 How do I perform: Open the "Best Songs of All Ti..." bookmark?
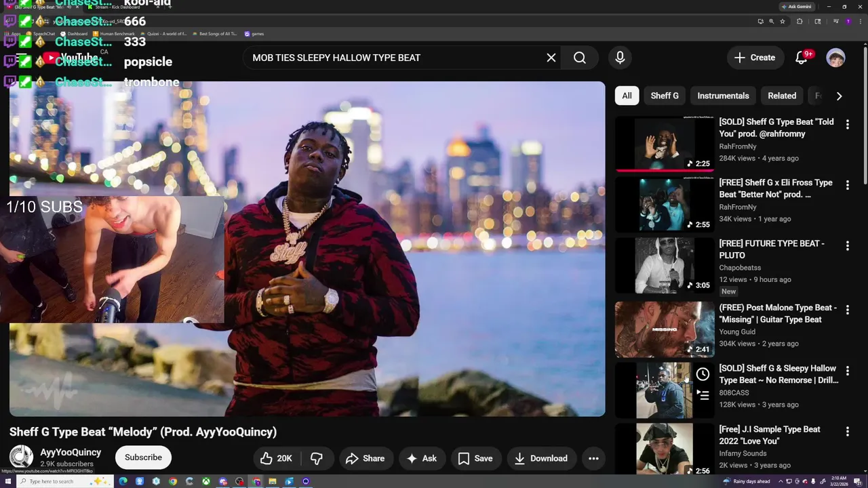[x=214, y=34]
